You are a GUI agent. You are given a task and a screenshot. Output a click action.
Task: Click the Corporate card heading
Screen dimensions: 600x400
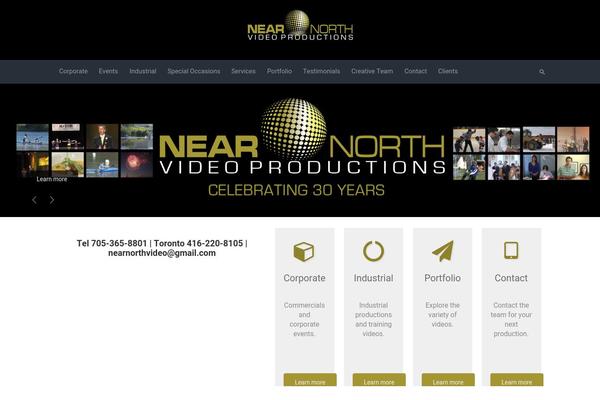pos(304,278)
